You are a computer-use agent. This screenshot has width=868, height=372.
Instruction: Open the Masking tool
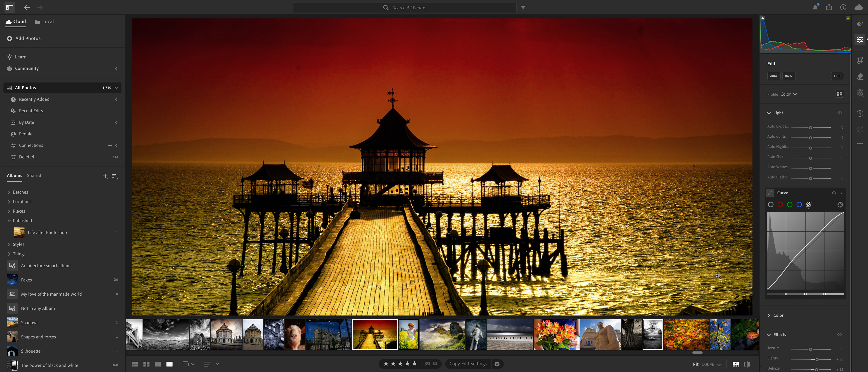860,93
